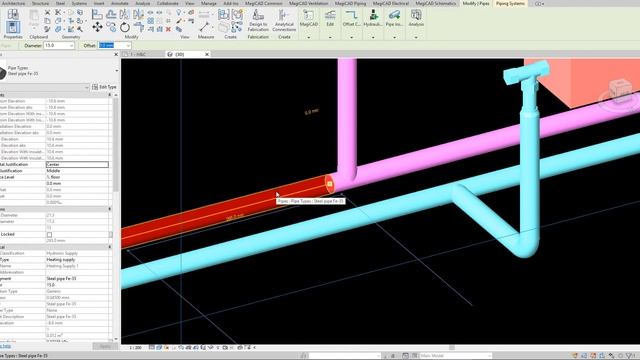Close the Properties palette
Screen dimensions: 640x360
[116, 54]
